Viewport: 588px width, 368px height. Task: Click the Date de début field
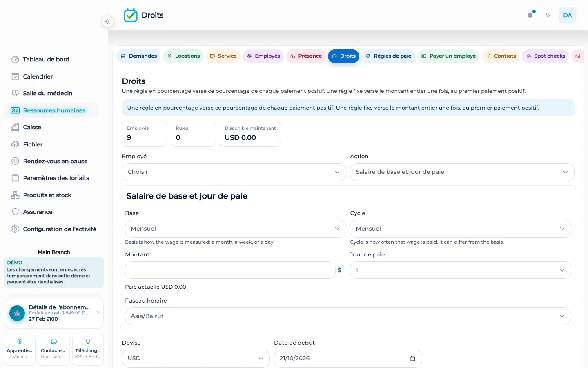point(348,359)
